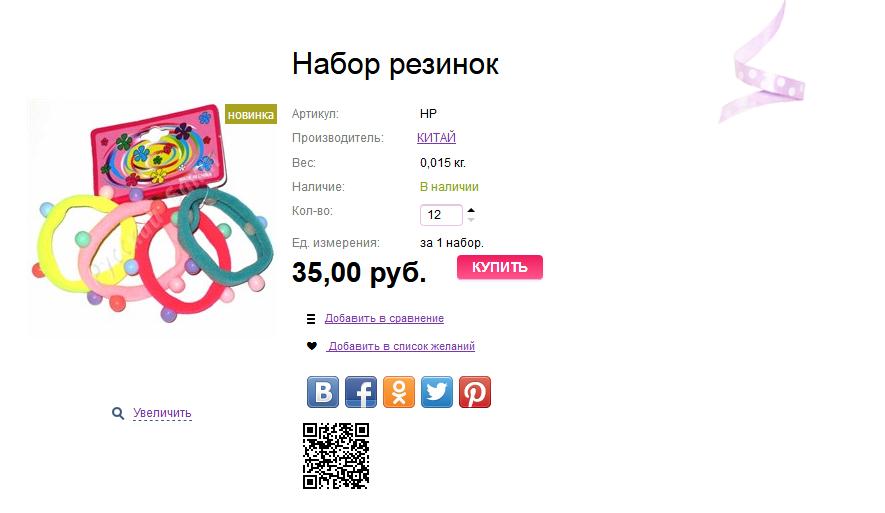This screenshot has width=885, height=513.
Task: Share via Odnoklassniki icon
Action: point(399,392)
